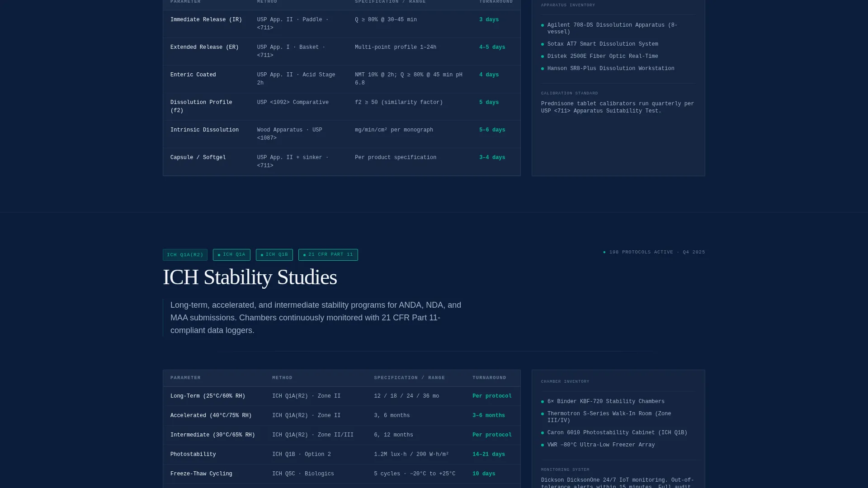Click the 14–21 days turnaround value

pos(489,455)
